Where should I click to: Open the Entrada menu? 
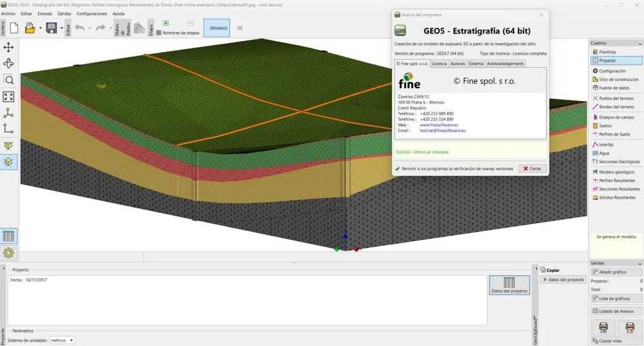pyautogui.click(x=45, y=14)
